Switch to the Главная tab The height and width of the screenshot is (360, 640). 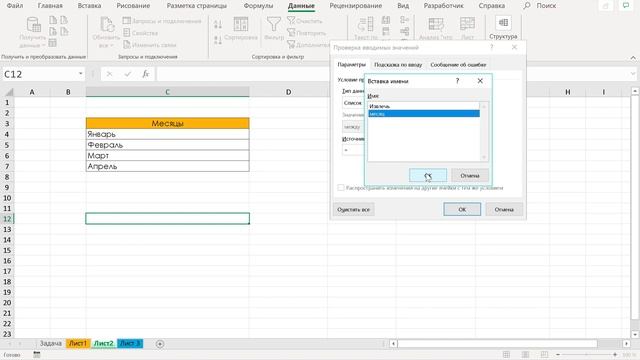pos(50,6)
